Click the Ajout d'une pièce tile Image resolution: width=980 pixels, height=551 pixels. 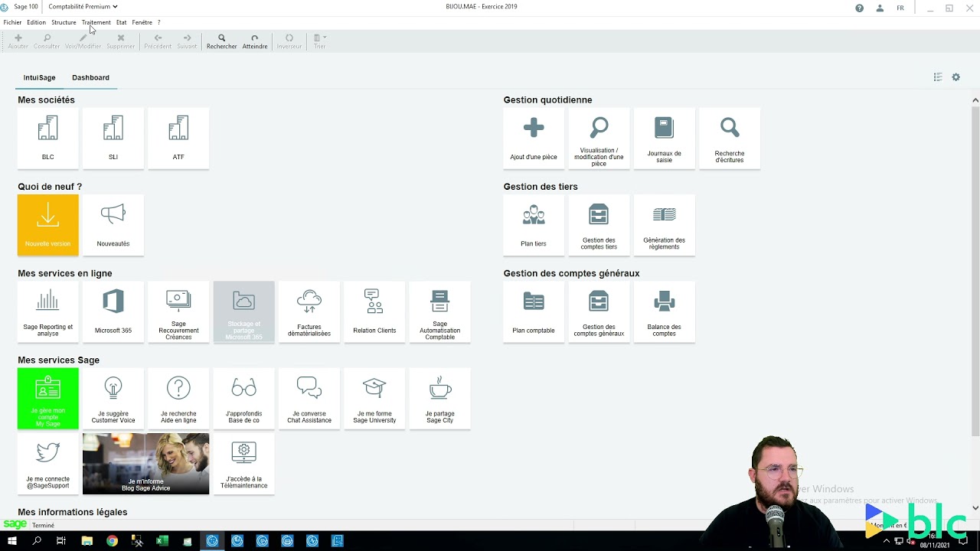(534, 138)
